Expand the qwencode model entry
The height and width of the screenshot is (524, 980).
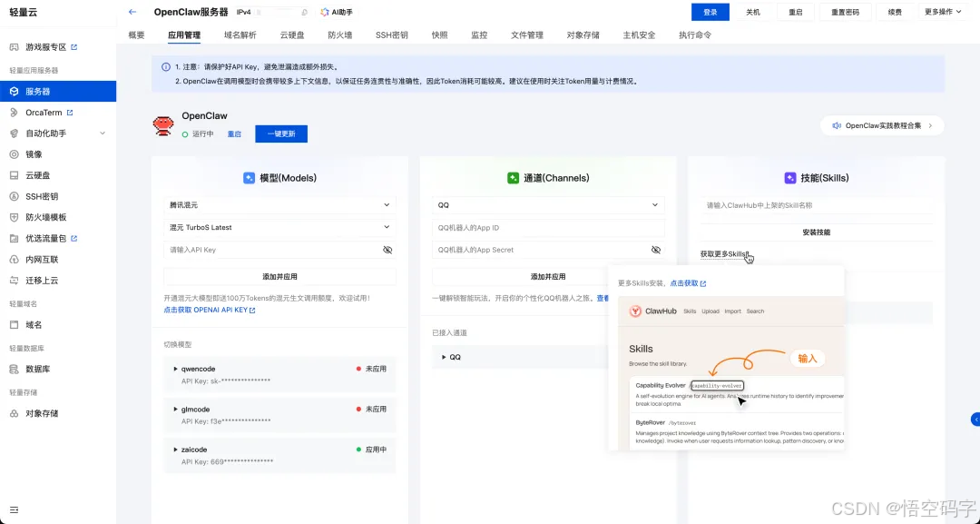tap(176, 369)
